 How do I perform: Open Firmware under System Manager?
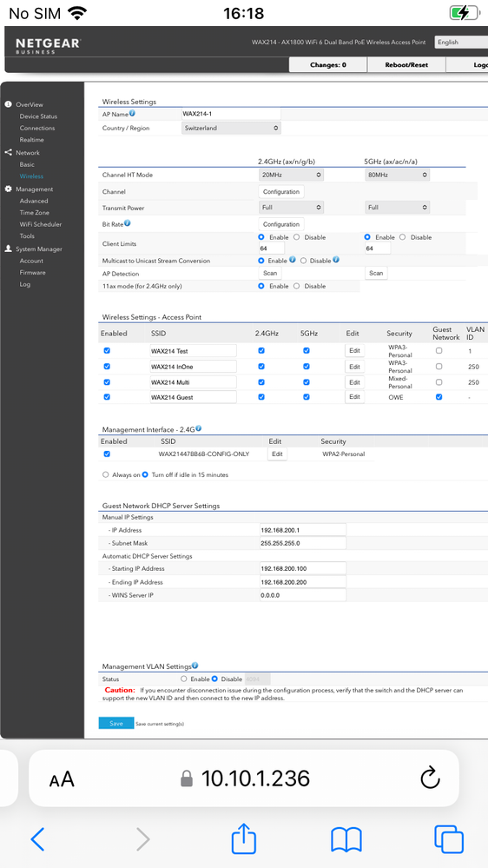coord(33,272)
